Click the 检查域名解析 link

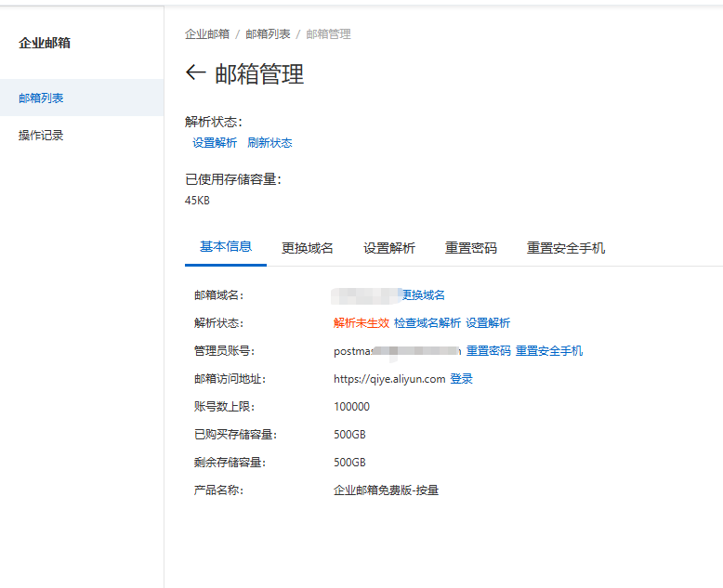(x=427, y=323)
